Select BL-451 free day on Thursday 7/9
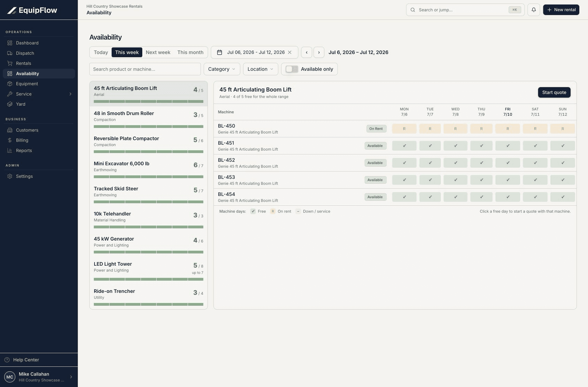Screen dimensions: 588x387 click(x=481, y=146)
